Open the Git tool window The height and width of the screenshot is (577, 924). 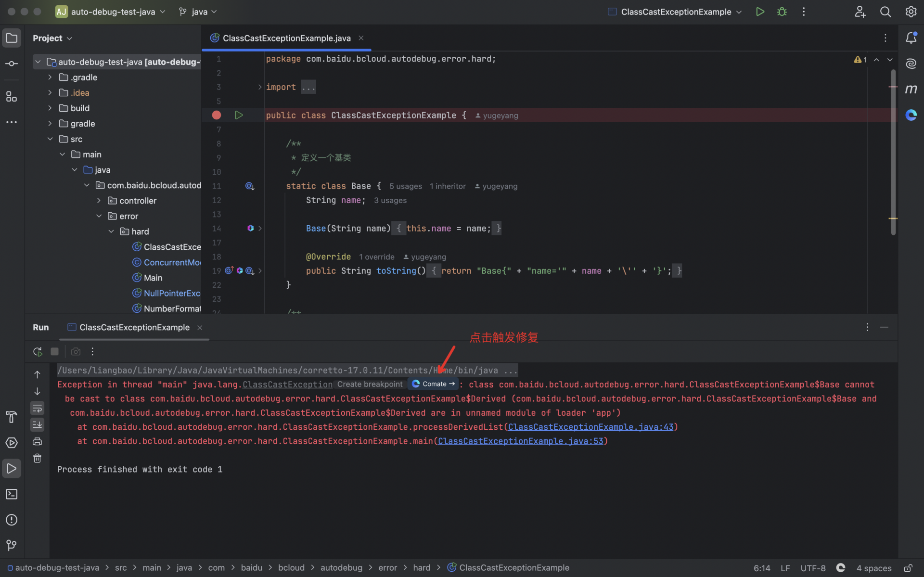(x=12, y=545)
